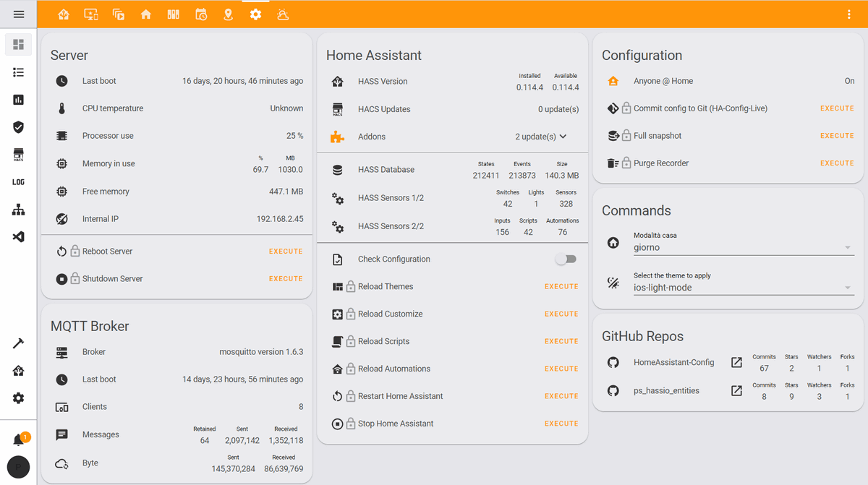Click the HomeAssistant-Config repo name
This screenshot has height=485, width=868.
coord(673,363)
